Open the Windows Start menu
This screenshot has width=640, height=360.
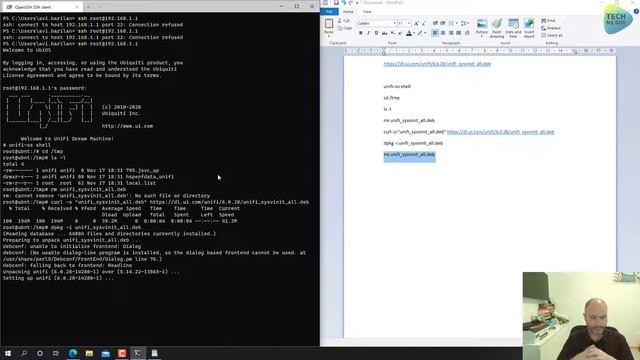point(8,353)
